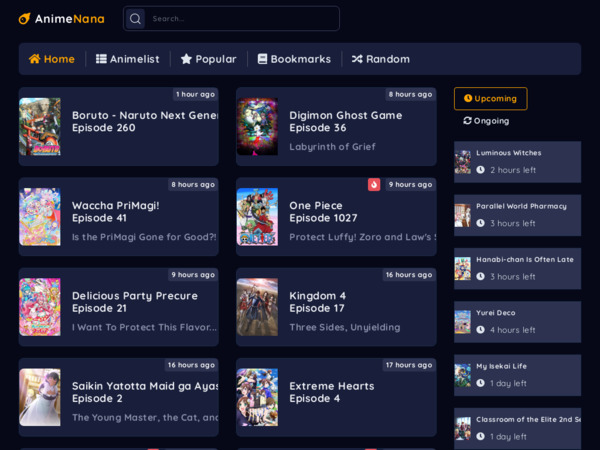This screenshot has height=450, width=600.
Task: Open Kingdom 4 poster thumbnail
Action: (x=257, y=307)
